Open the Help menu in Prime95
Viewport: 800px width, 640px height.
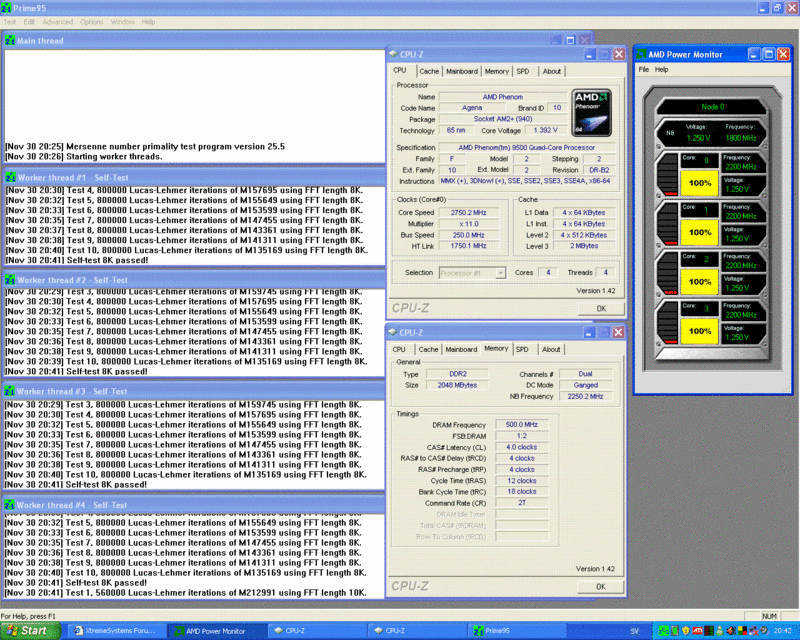pyautogui.click(x=148, y=22)
